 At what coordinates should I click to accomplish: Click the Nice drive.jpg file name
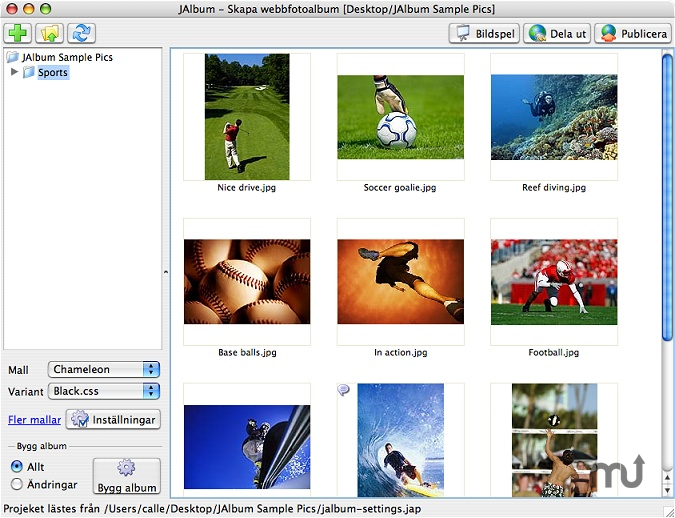247,188
